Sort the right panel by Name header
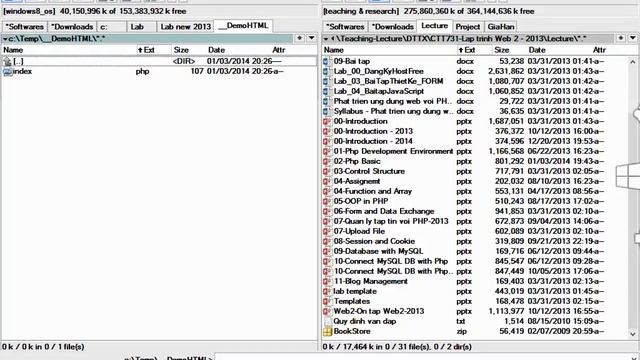640x360 pixels. pyautogui.click(x=334, y=50)
